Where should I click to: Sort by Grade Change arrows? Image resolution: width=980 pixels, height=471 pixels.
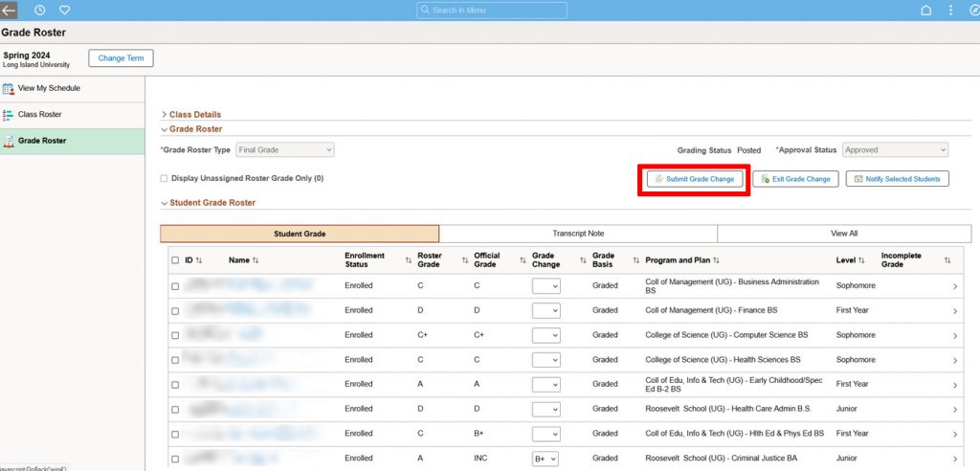pyautogui.click(x=583, y=260)
